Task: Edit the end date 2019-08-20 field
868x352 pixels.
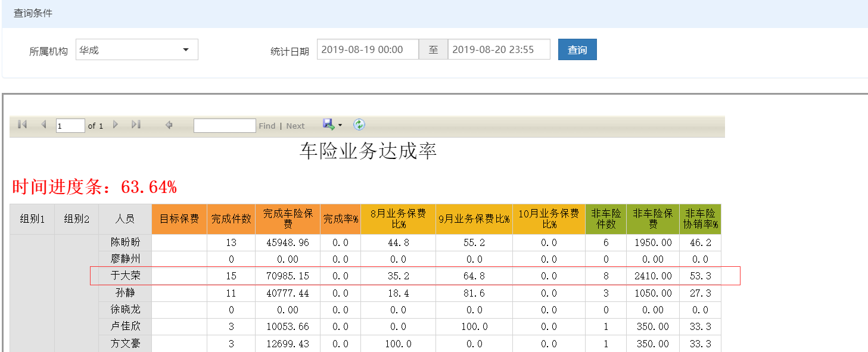Action: click(x=499, y=50)
